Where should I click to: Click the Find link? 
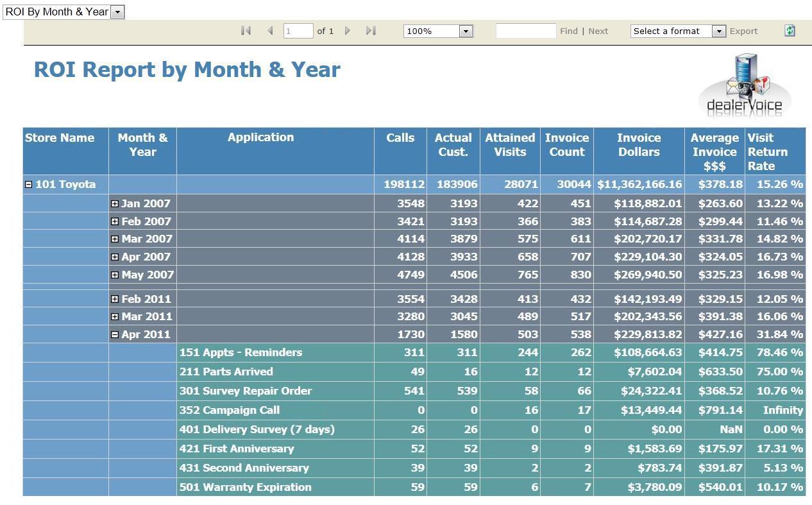[569, 31]
